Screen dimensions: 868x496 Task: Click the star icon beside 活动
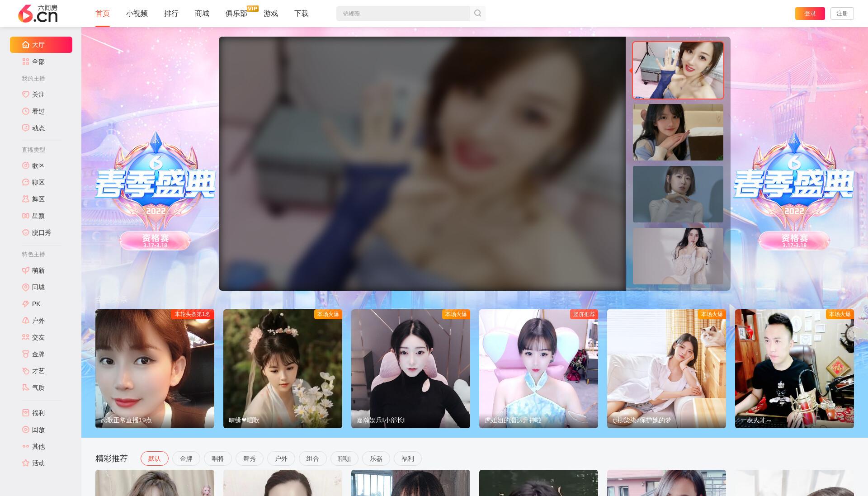pyautogui.click(x=26, y=463)
